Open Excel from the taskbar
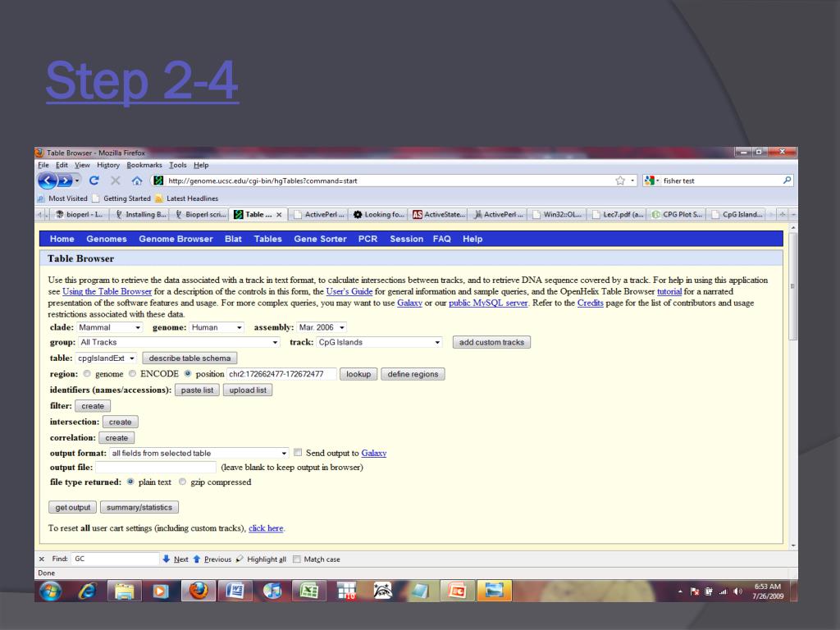 pos(309,591)
